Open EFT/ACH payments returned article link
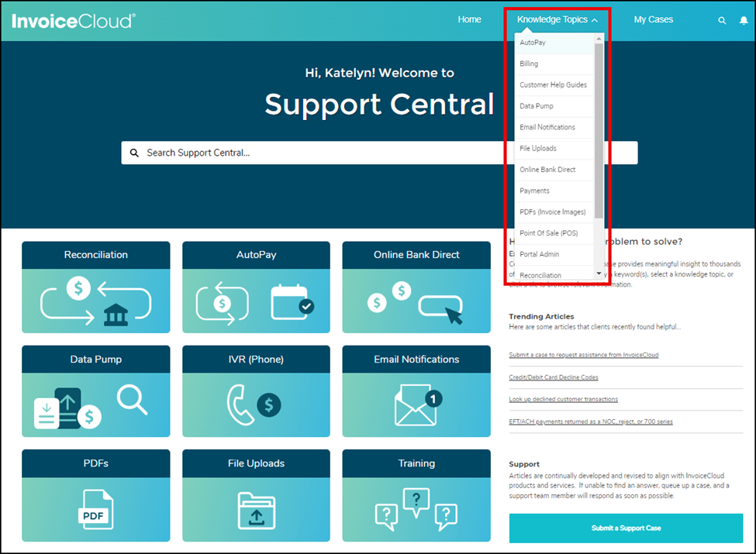This screenshot has height=554, width=756. [x=591, y=422]
